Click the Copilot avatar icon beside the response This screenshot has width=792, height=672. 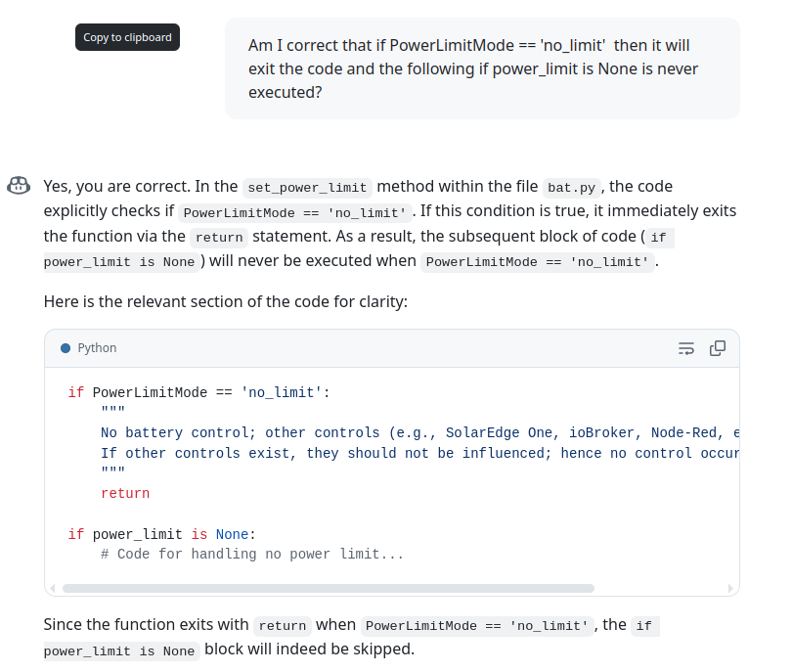[x=19, y=186]
